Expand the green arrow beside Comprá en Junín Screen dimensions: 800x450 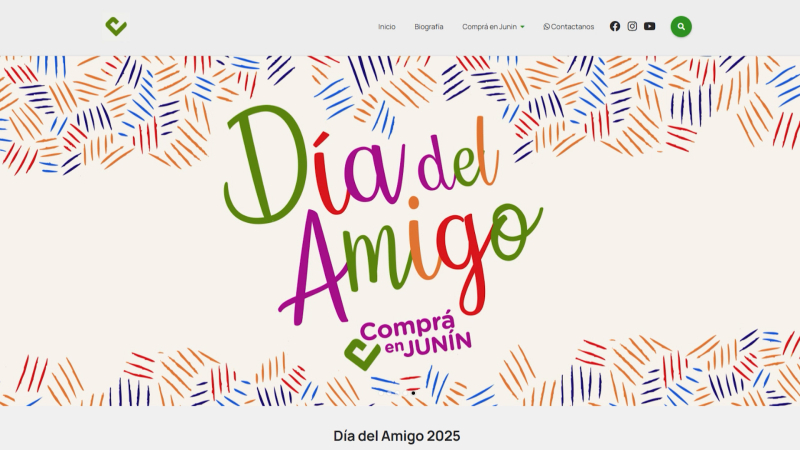522,27
